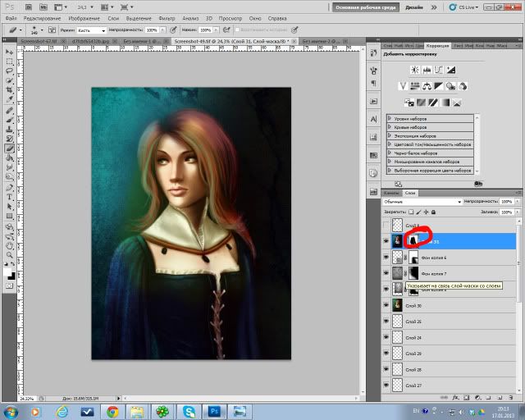Viewport: 525px width, 420px height.
Task: Click the eraser opacity 100% field
Action: pos(152,30)
